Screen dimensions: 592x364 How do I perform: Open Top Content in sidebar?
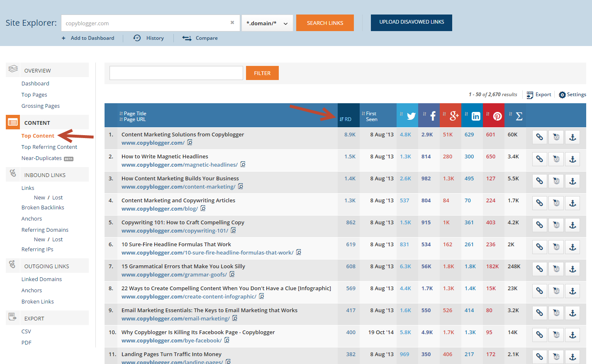click(38, 136)
